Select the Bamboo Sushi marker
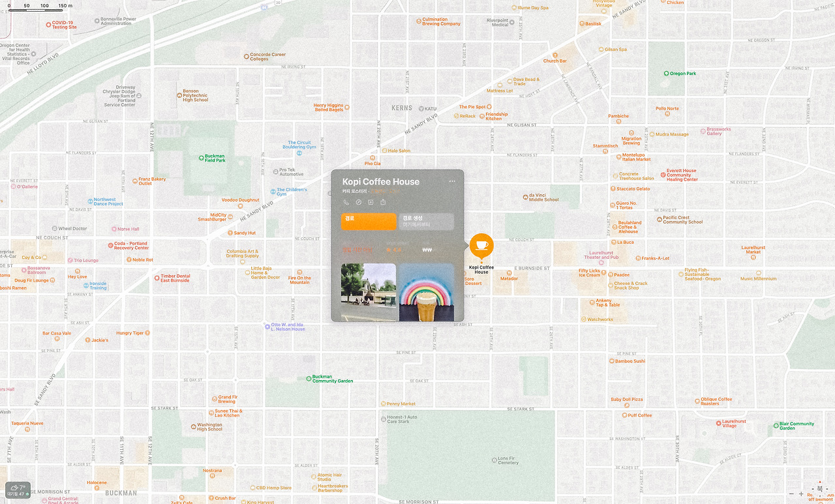Image resolution: width=835 pixels, height=504 pixels. tap(612, 361)
